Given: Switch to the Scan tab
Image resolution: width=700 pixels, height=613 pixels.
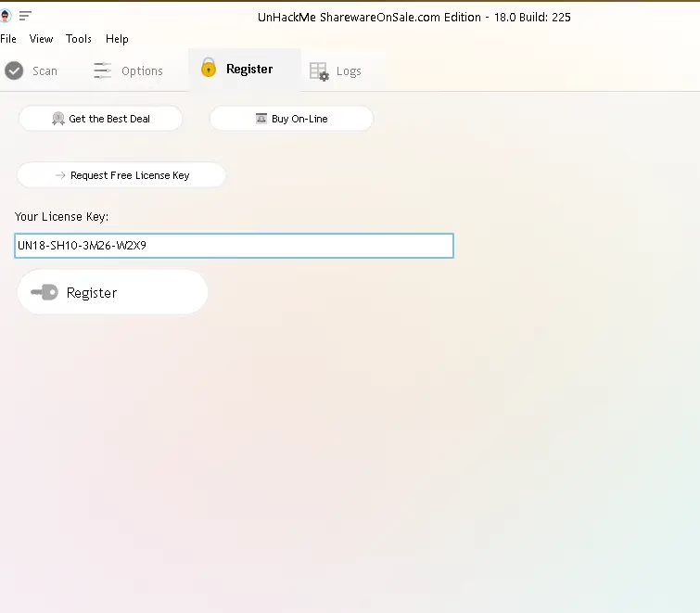Looking at the screenshot, I should point(44,71).
